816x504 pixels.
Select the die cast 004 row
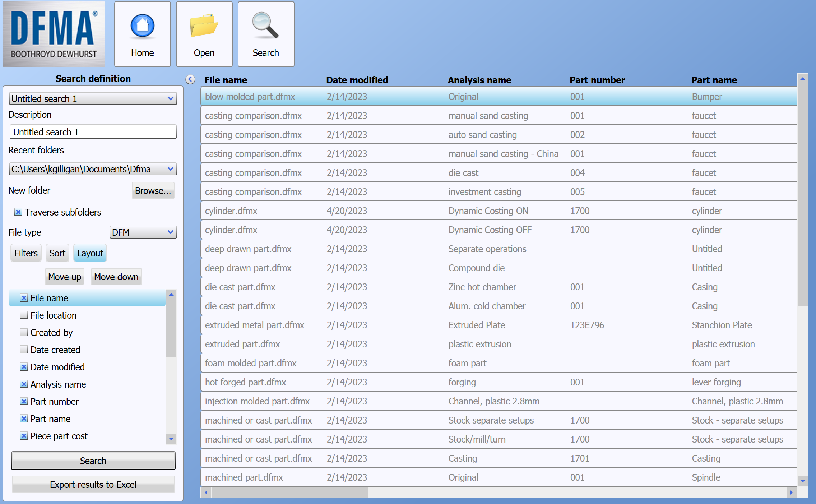tap(499, 173)
